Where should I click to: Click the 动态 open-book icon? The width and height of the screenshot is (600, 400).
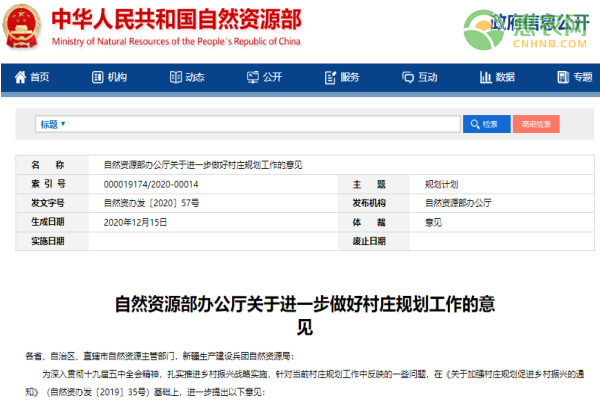pyautogui.click(x=175, y=77)
